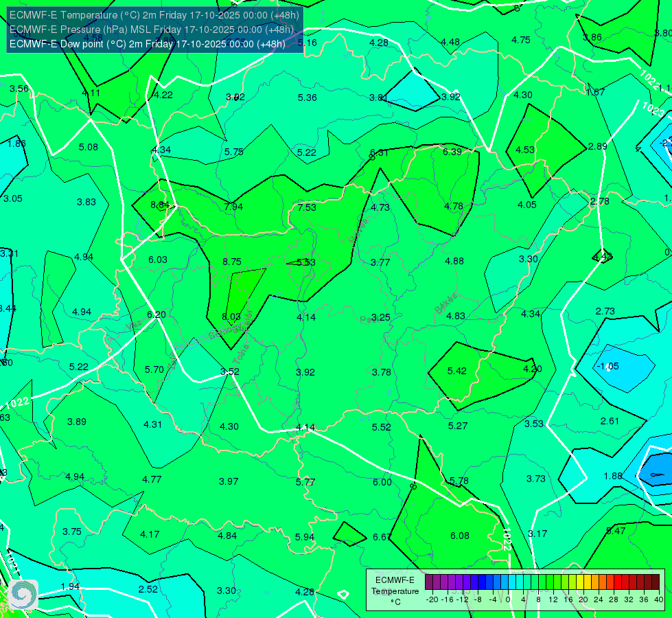Select the ECMWF-E Temperature 2m layer label
Image resolution: width=672 pixels, height=618 pixels.
click(154, 15)
